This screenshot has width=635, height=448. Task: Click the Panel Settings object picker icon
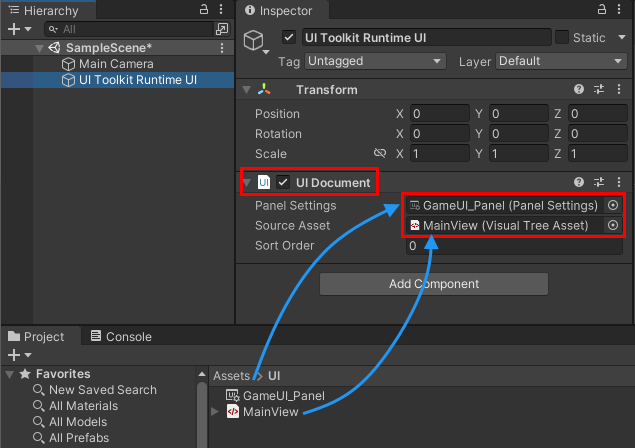point(613,205)
